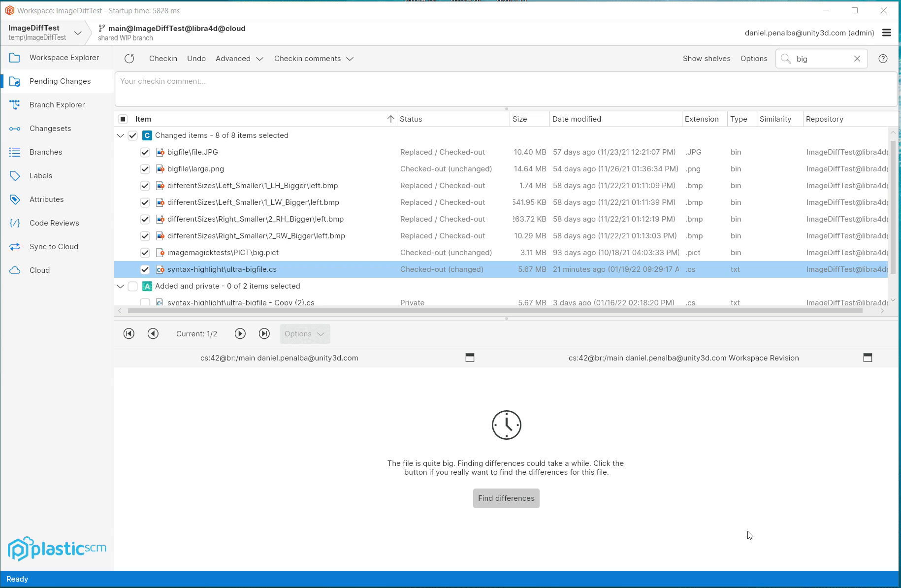
Task: Click the maximize pane icon next to Workspace Revision
Action: (x=868, y=358)
